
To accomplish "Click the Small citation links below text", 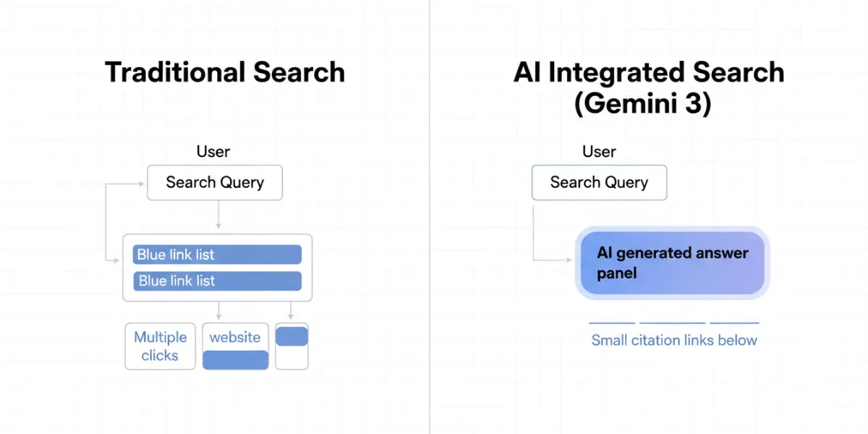I will click(674, 340).
